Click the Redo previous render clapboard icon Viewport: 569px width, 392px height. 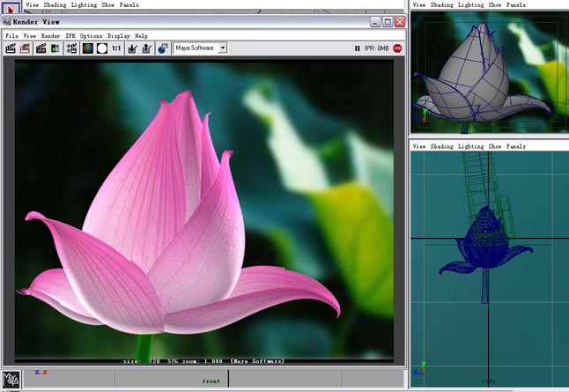coord(11,48)
